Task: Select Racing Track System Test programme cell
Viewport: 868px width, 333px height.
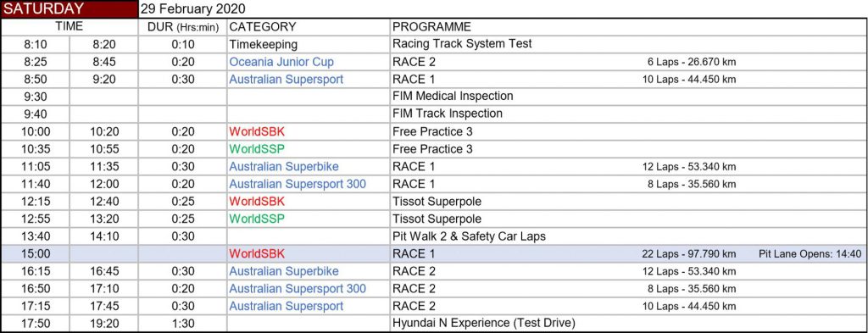Action: coord(462,44)
